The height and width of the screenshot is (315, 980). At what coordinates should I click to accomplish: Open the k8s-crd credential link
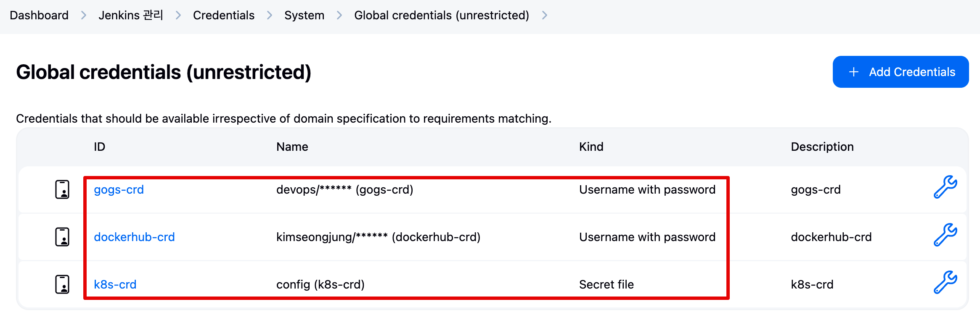(x=115, y=285)
